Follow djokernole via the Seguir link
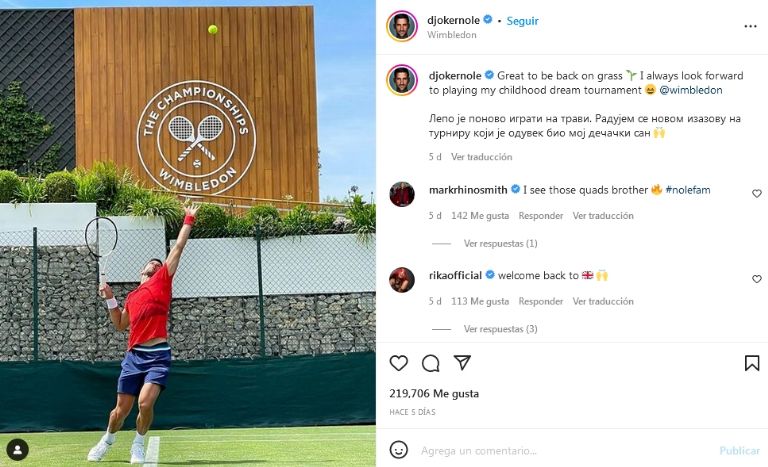The width and height of the screenshot is (768, 467). click(522, 21)
